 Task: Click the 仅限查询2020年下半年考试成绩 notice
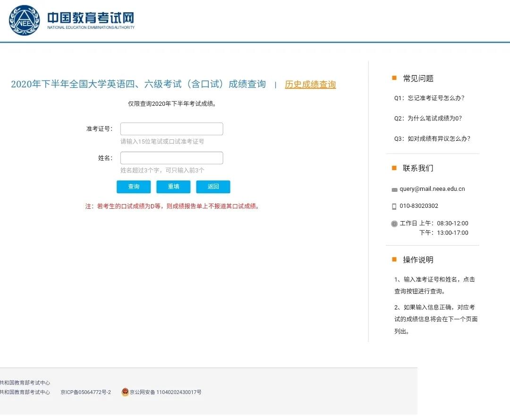[172, 104]
